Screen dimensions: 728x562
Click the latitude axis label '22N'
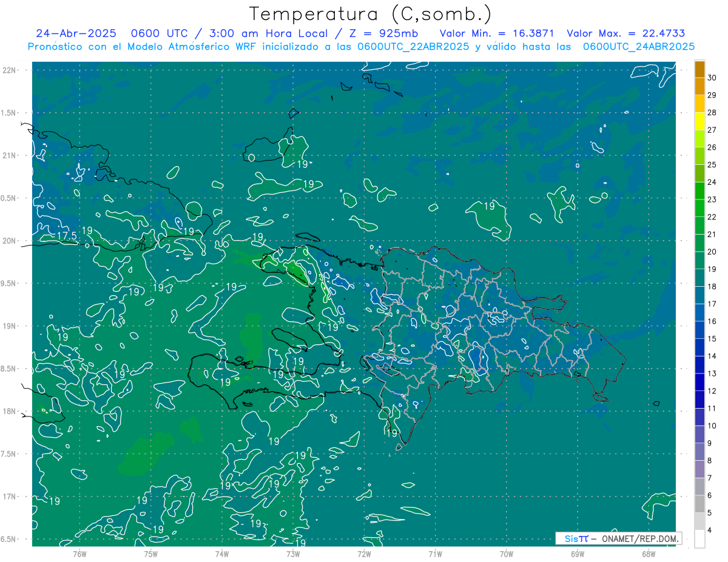click(10, 70)
